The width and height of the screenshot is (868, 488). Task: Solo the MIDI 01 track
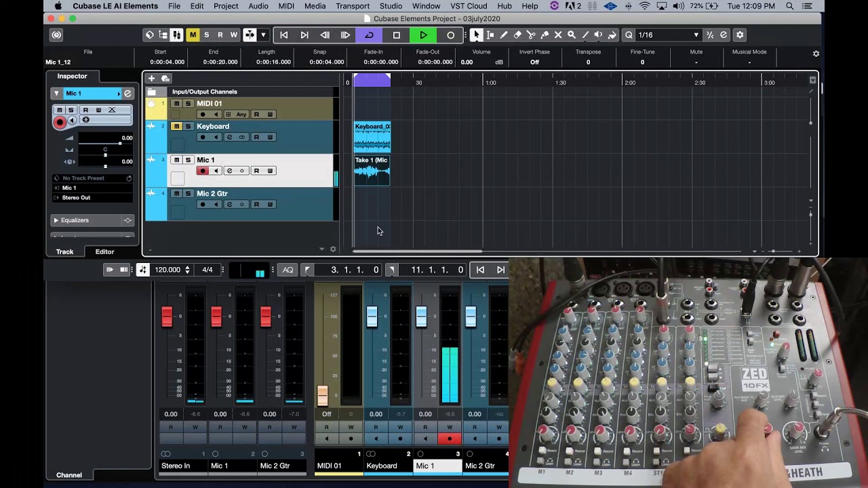click(188, 104)
